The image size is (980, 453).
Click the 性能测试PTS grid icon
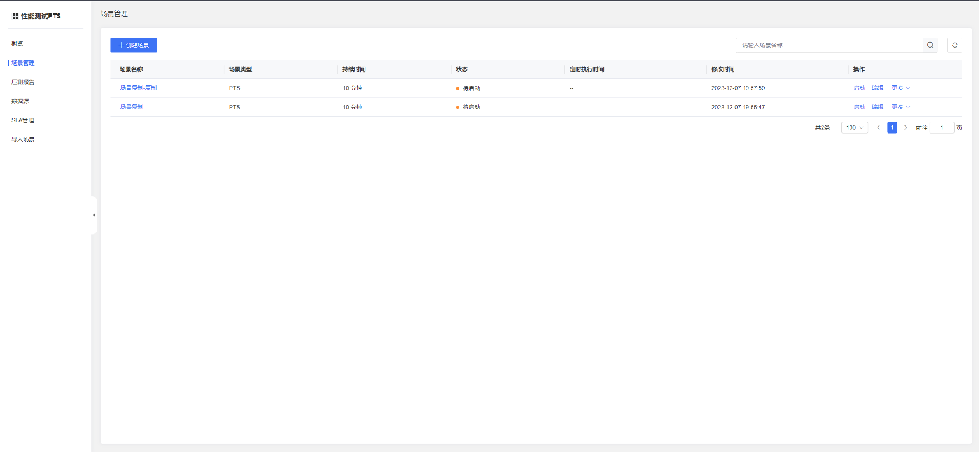click(15, 16)
